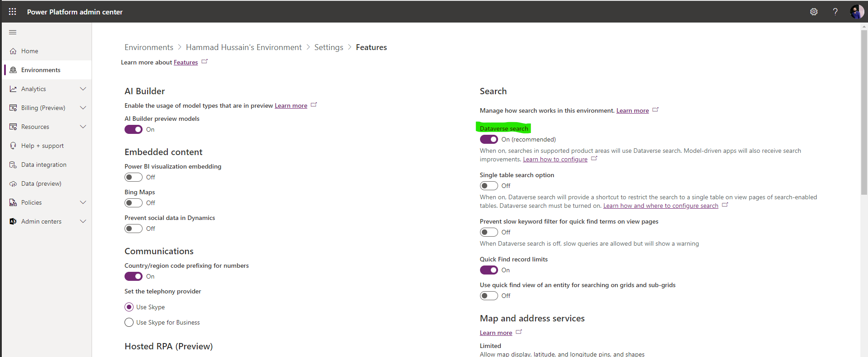Image resolution: width=868 pixels, height=357 pixels.
Task: Open Environments in the left navigation
Action: [41, 70]
